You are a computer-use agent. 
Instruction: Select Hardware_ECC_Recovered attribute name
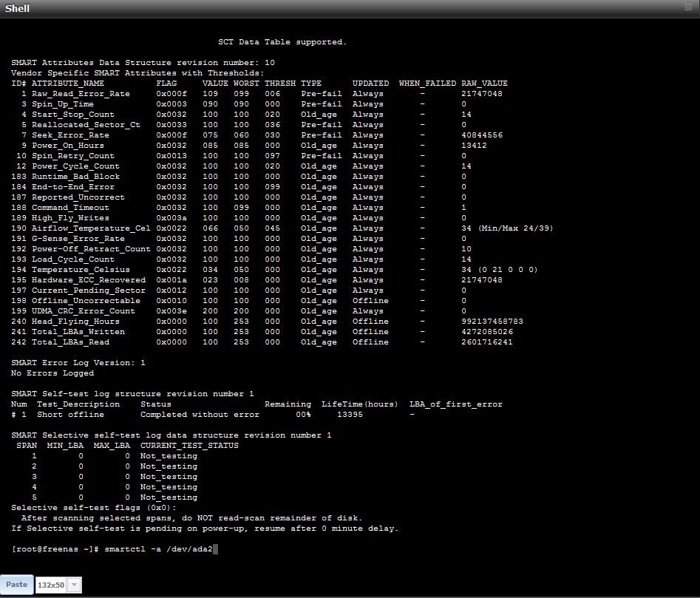(x=89, y=280)
